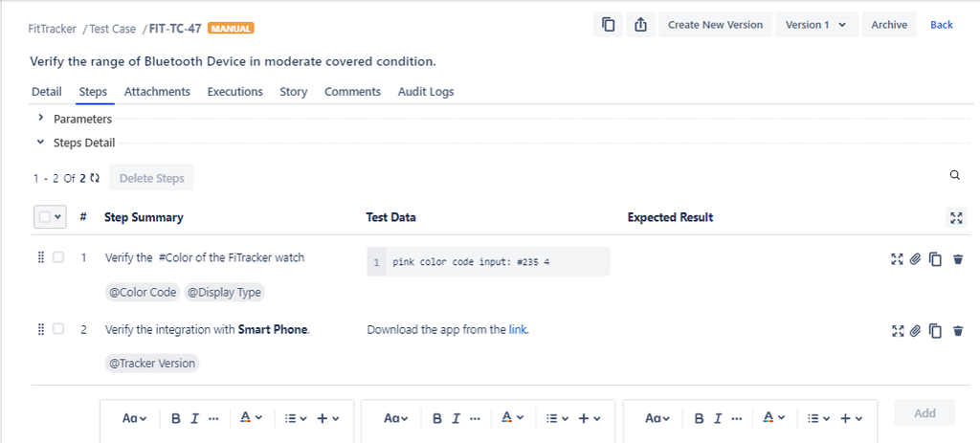Select step 1 checkbox
980x443 pixels.
58,256
